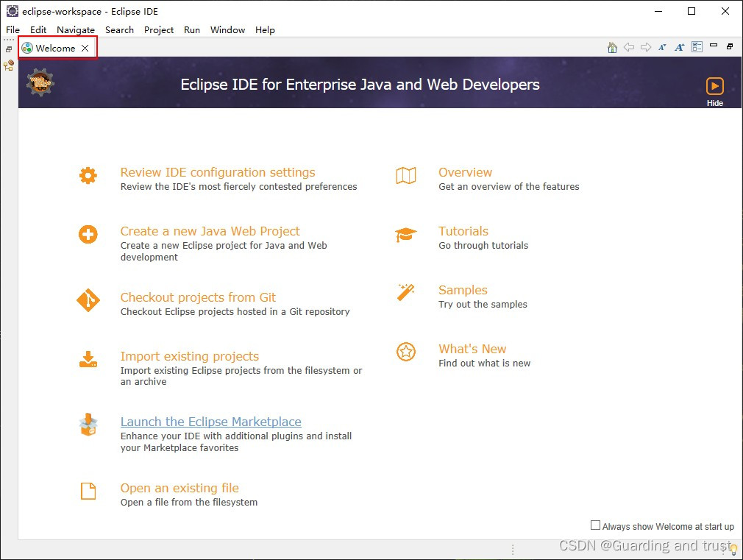The width and height of the screenshot is (743, 560).
Task: Click the Eclipse icon in title bar
Action: pos(12,11)
